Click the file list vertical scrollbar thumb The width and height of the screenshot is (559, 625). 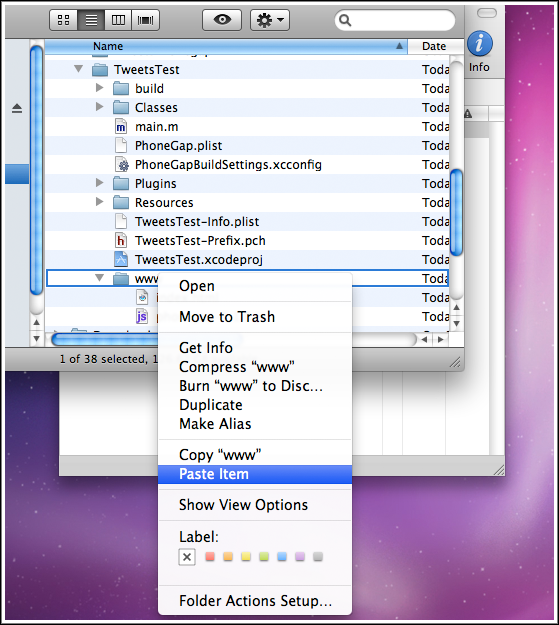(x=457, y=212)
